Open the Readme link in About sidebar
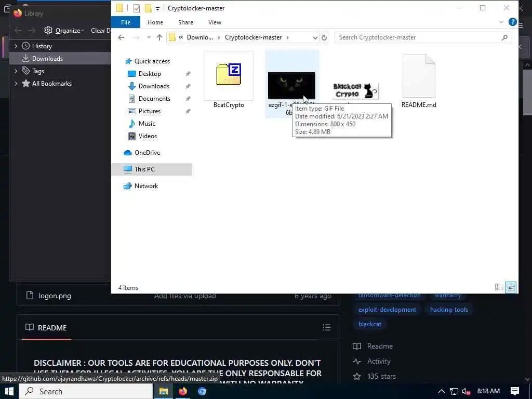This screenshot has width=532, height=399. click(380, 346)
